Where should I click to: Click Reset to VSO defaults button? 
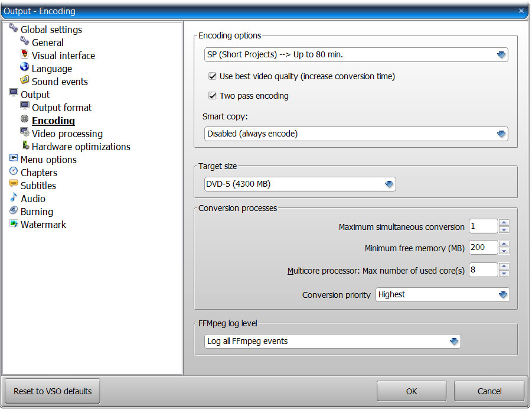53,391
